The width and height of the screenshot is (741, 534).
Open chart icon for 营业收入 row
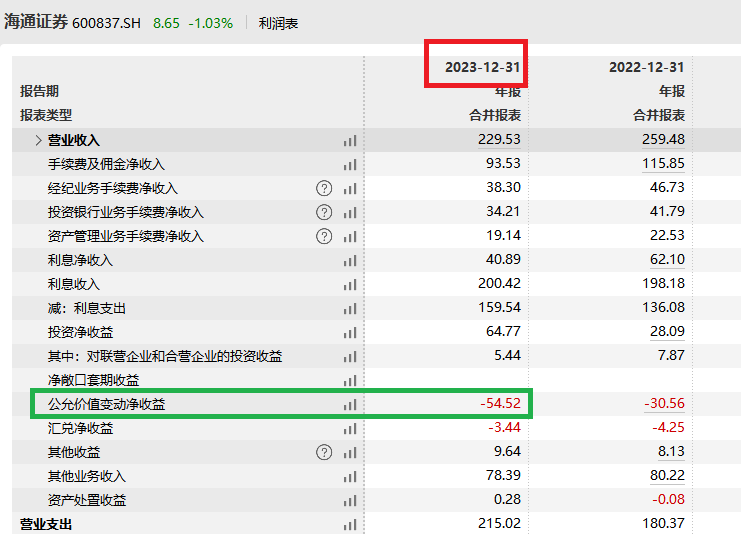350,140
